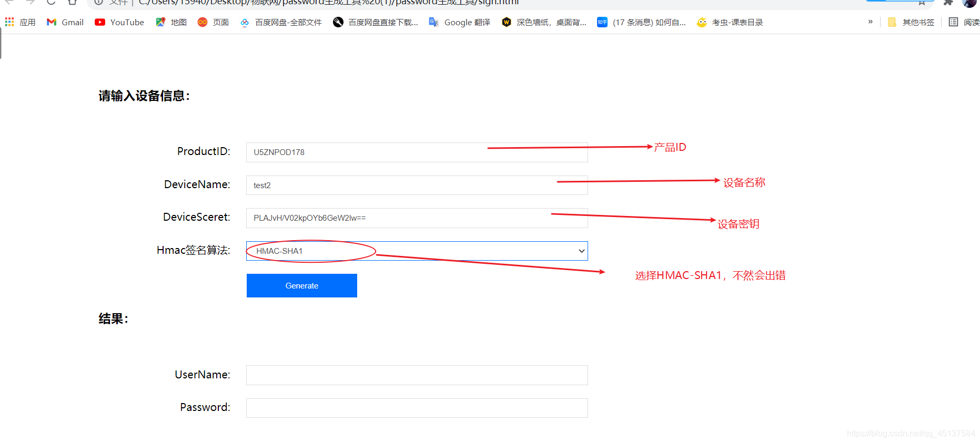The image size is (980, 443).
Task: Open the Gmail bookmark
Action: pyautogui.click(x=65, y=22)
